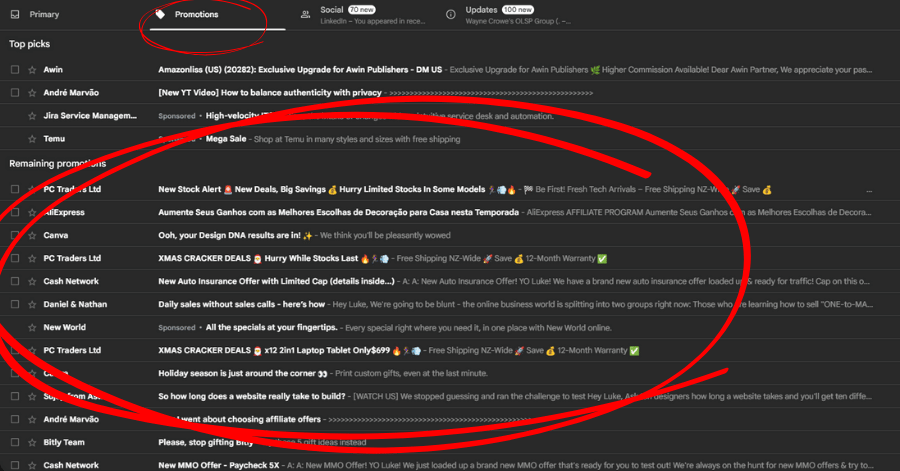Star the Awin email
Image resolution: width=900 pixels, height=471 pixels.
(32, 69)
